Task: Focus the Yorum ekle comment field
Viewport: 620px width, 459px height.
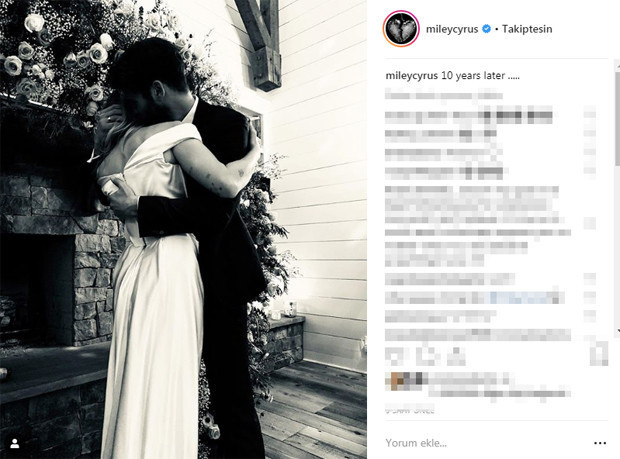Action: (x=486, y=443)
